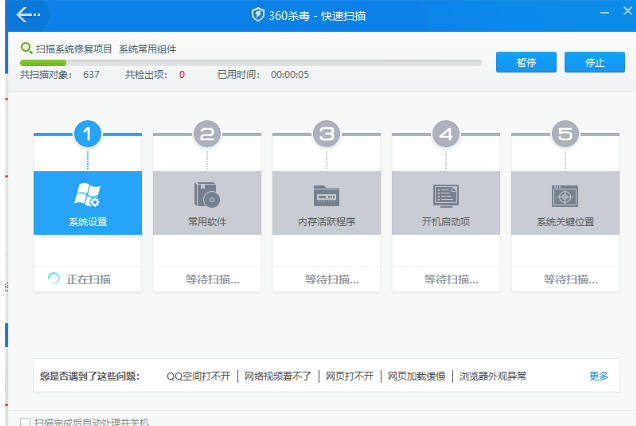Open the QQ空间打不开 problem link
The width and height of the screenshot is (636, 426).
point(198,376)
